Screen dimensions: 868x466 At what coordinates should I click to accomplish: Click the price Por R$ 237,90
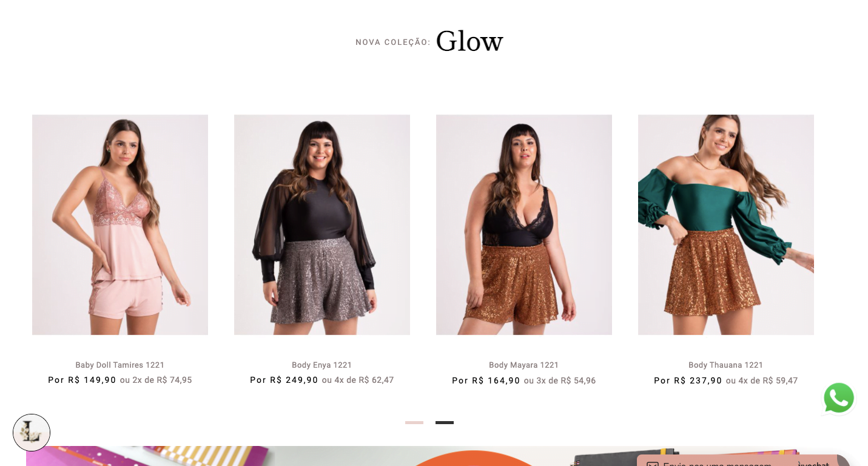pyautogui.click(x=688, y=380)
